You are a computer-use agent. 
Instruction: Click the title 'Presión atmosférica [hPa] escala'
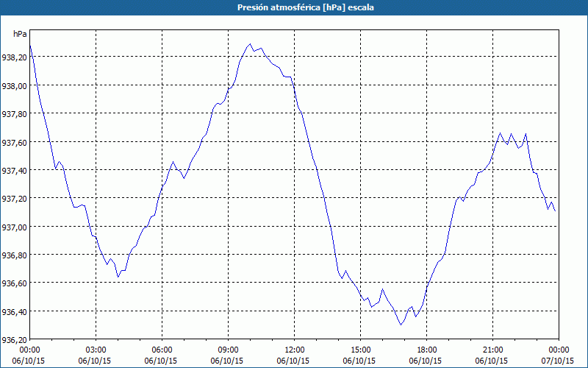point(306,7)
